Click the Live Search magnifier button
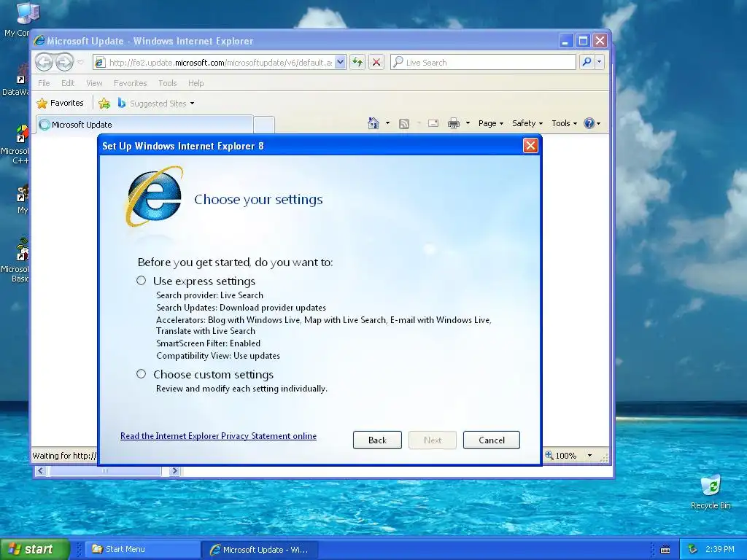 (587, 62)
